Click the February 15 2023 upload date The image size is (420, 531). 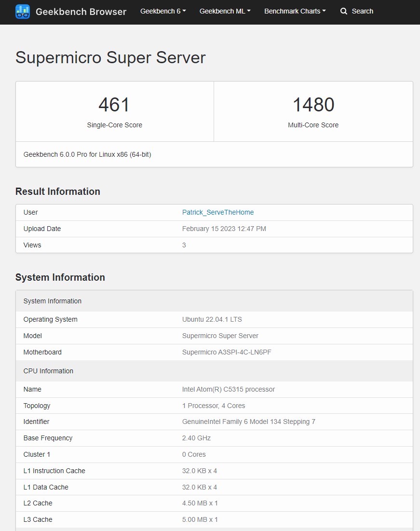[x=224, y=229]
